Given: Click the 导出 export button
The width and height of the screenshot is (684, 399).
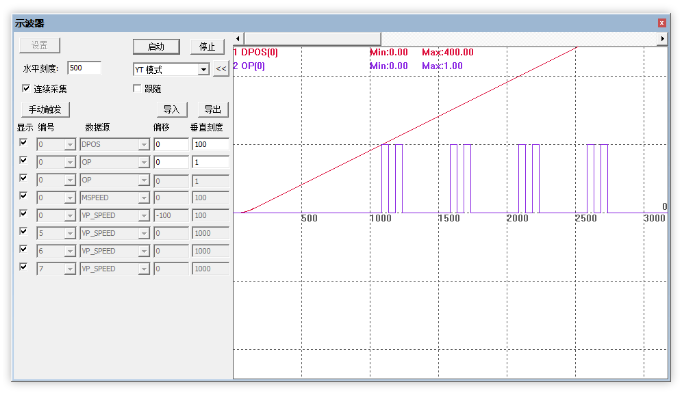Looking at the screenshot, I should tap(213, 109).
